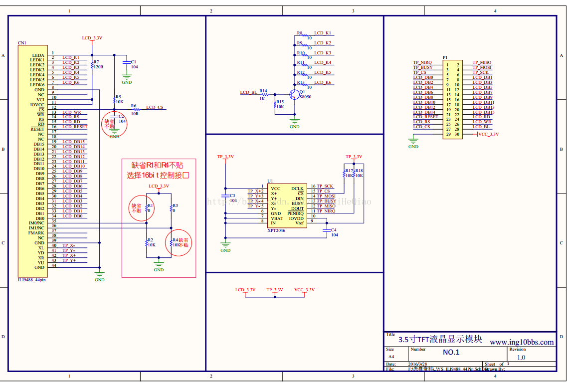
Task: Click LEDA pin name on CN1
Action: point(38,55)
